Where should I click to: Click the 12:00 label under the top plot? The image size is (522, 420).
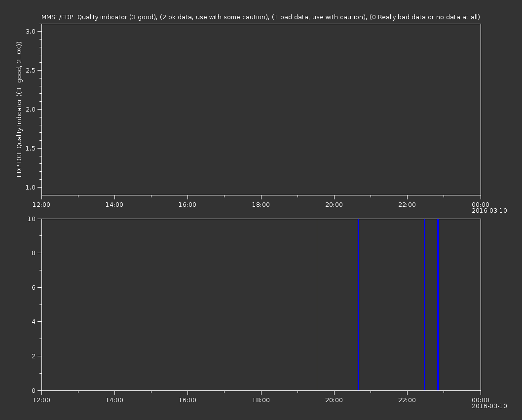41,204
